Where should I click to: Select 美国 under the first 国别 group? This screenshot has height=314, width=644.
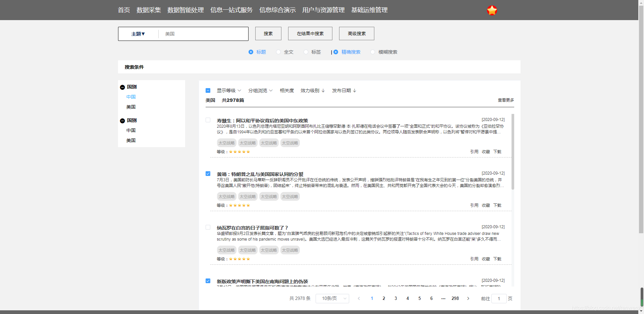(x=131, y=107)
